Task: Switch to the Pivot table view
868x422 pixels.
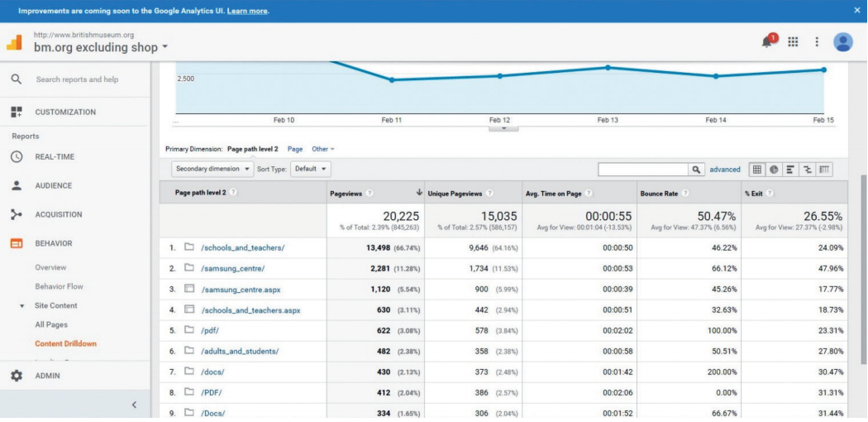Action: tap(823, 170)
